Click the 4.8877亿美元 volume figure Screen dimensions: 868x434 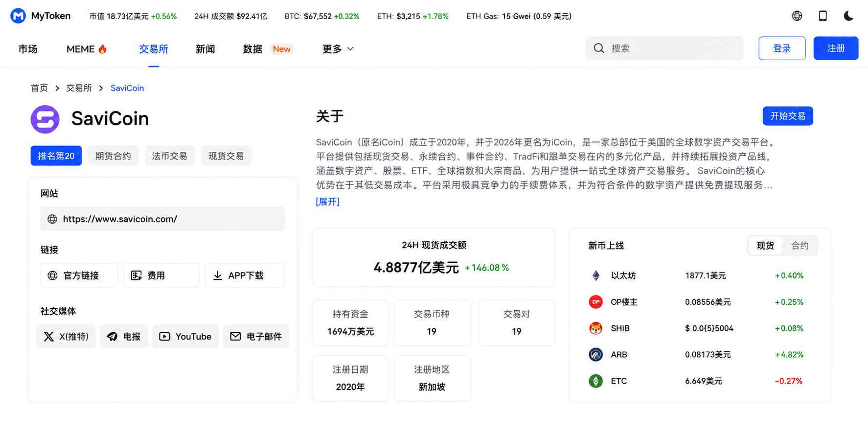tap(416, 268)
